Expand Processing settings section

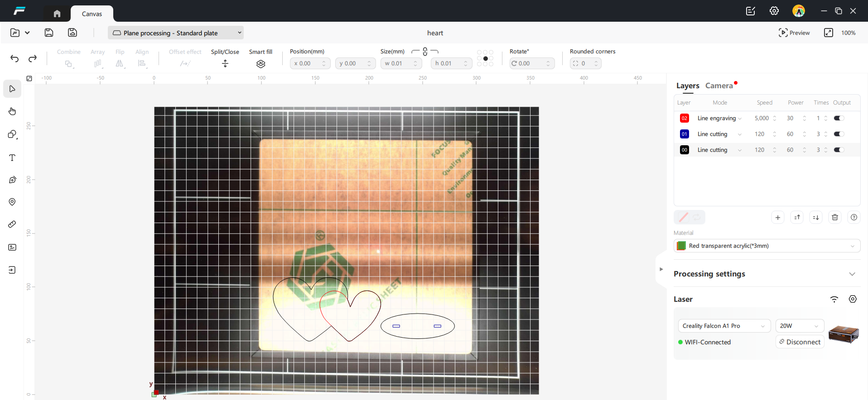pyautogui.click(x=852, y=274)
